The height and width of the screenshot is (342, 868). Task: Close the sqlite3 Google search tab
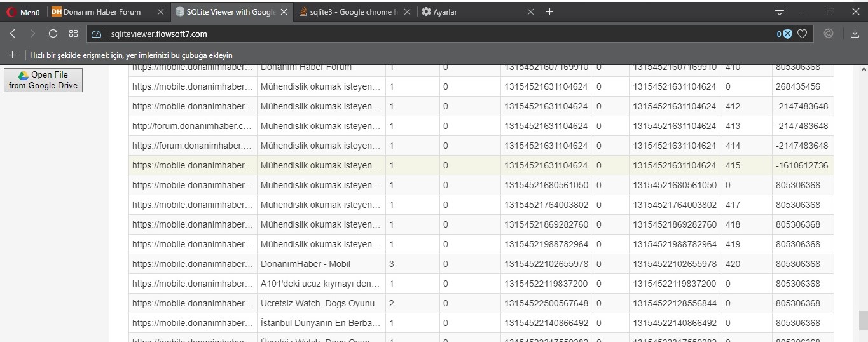[408, 12]
